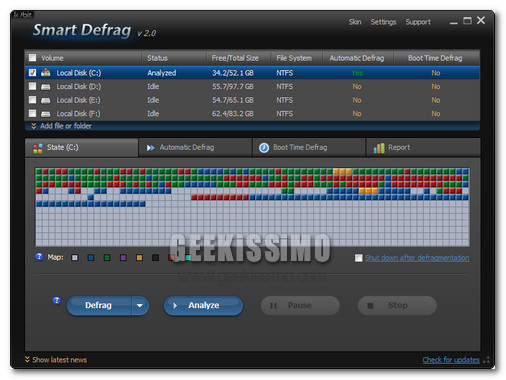Image resolution: width=506 pixels, height=380 pixels.
Task: Enable Shut down after defragmentation checkbox
Action: click(359, 258)
